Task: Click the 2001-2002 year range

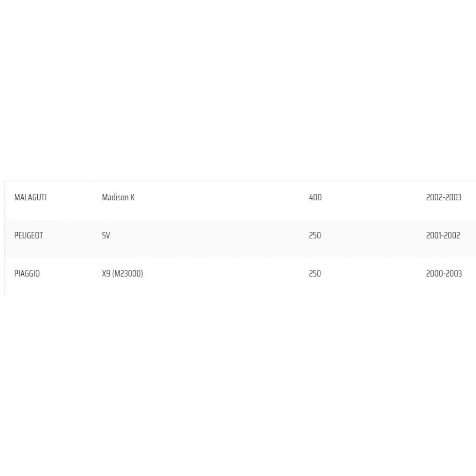Action: click(x=443, y=235)
